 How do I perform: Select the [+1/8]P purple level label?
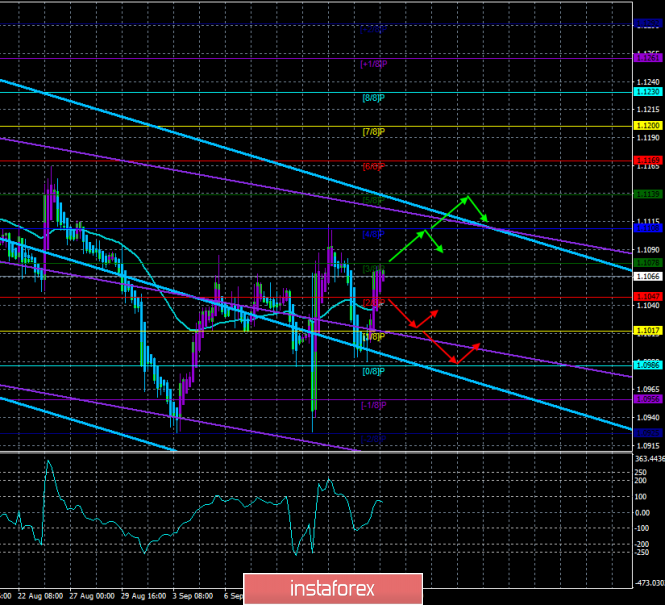(373, 64)
